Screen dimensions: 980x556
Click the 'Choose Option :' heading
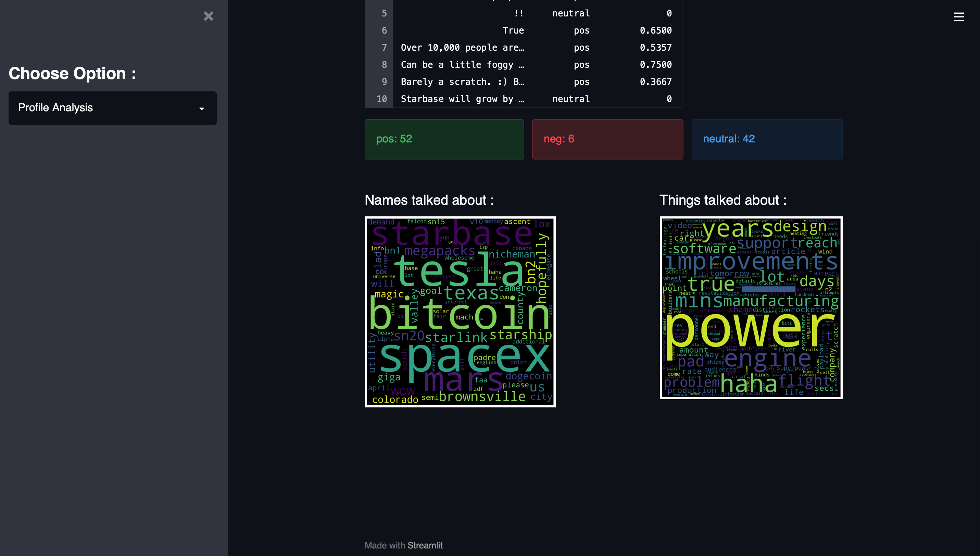(73, 73)
